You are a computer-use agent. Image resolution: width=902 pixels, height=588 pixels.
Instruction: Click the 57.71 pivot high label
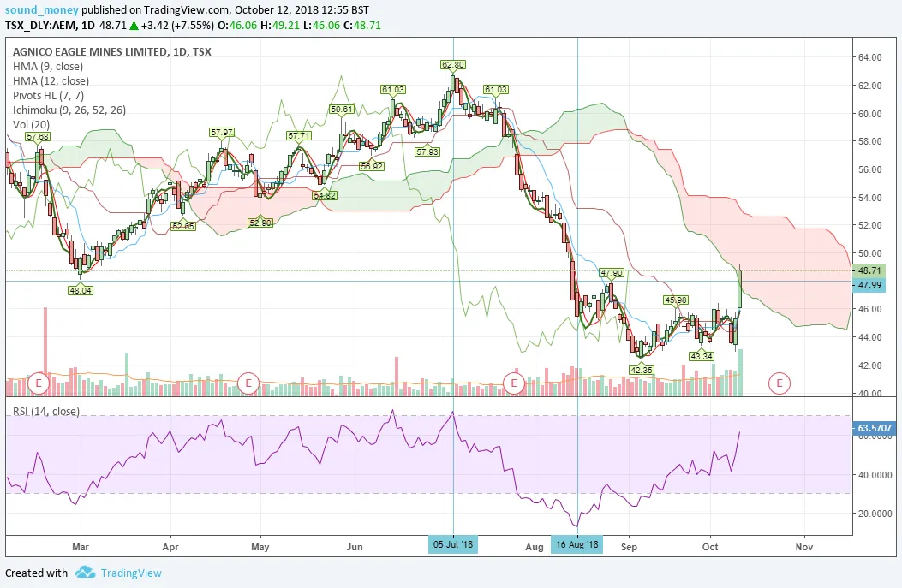click(299, 136)
